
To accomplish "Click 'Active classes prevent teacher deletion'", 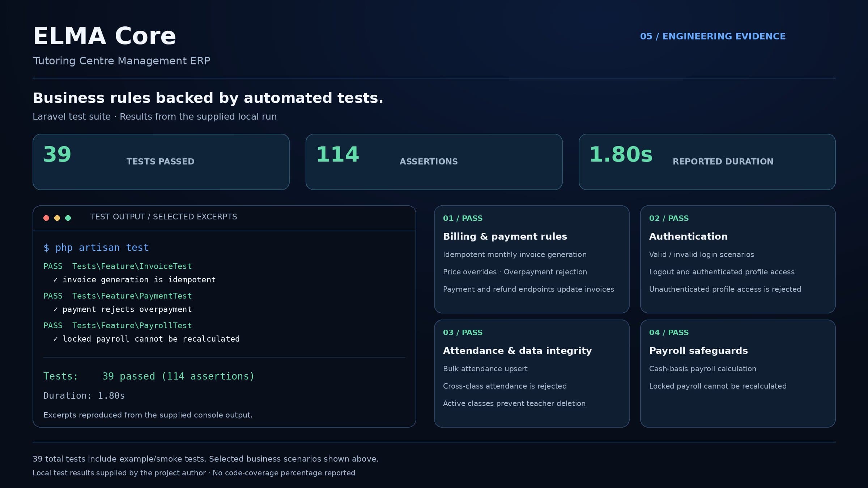I will pos(514,403).
